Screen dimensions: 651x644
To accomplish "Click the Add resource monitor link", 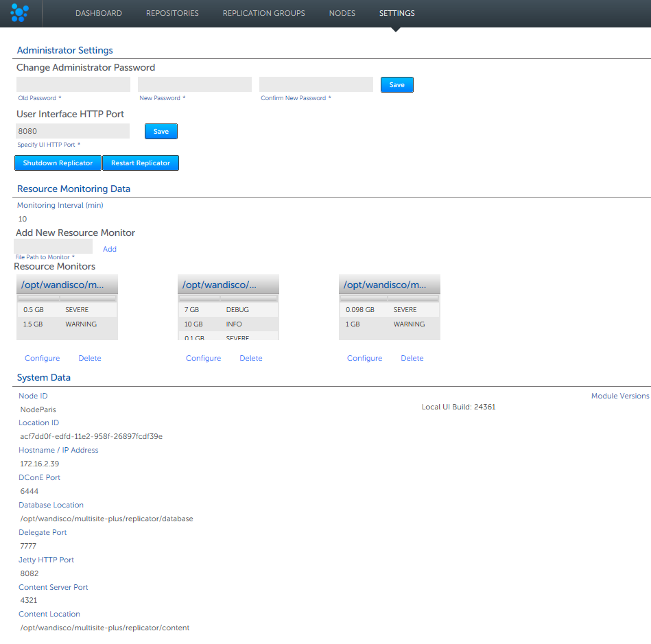I will point(110,249).
